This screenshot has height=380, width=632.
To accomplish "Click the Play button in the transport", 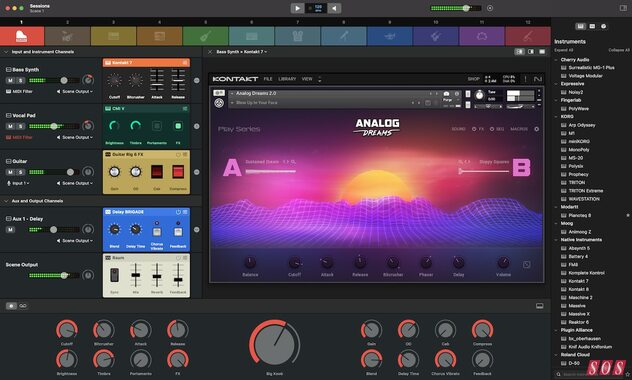I will tap(297, 8).
